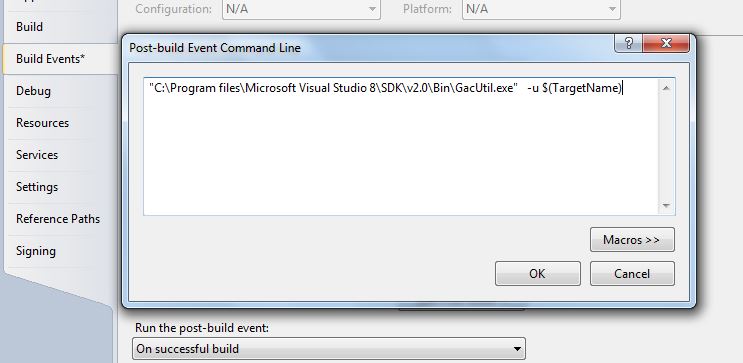Open the Services tab

37,154
